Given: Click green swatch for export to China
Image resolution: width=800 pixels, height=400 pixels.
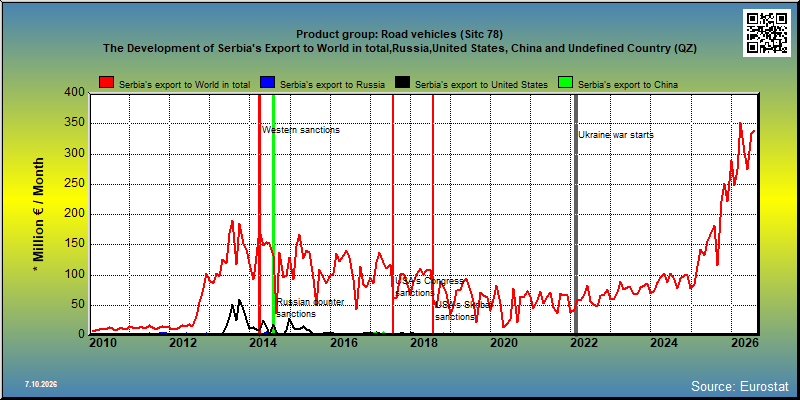Looking at the screenshot, I should (x=566, y=83).
